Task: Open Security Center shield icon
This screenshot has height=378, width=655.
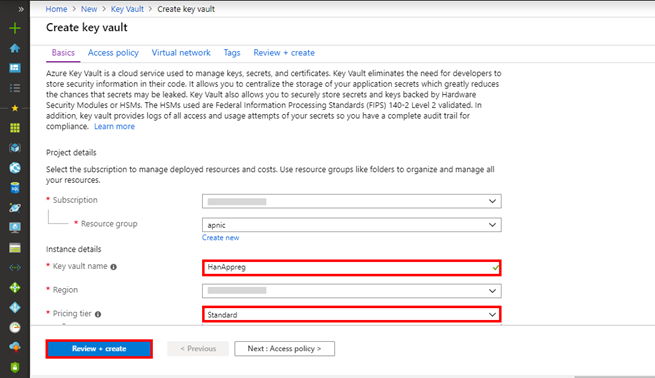Action: pyautogui.click(x=15, y=368)
